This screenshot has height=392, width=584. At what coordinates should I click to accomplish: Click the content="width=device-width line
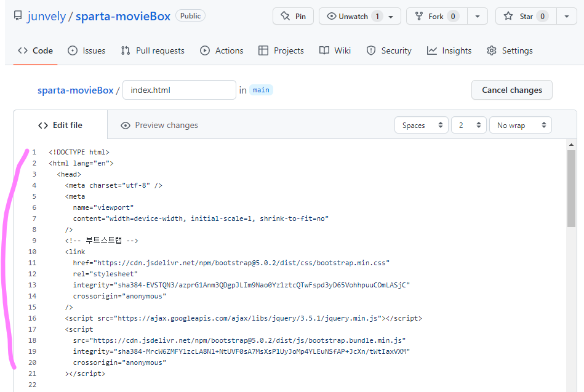(201, 218)
